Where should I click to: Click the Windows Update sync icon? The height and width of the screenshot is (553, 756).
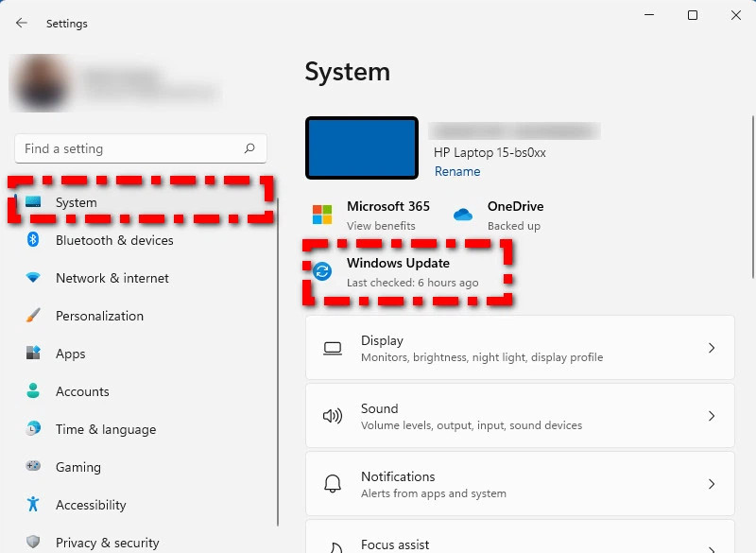point(322,271)
